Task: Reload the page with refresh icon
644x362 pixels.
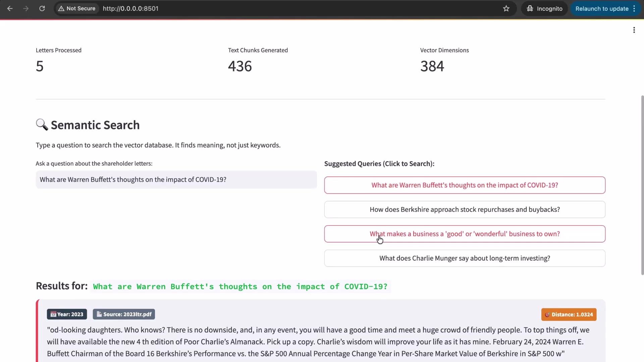Action: (x=42, y=8)
